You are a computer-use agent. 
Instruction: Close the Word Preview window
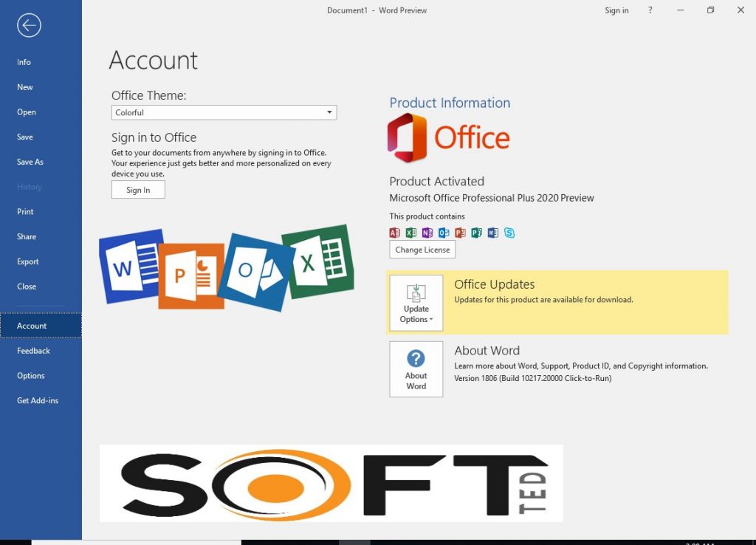click(740, 10)
